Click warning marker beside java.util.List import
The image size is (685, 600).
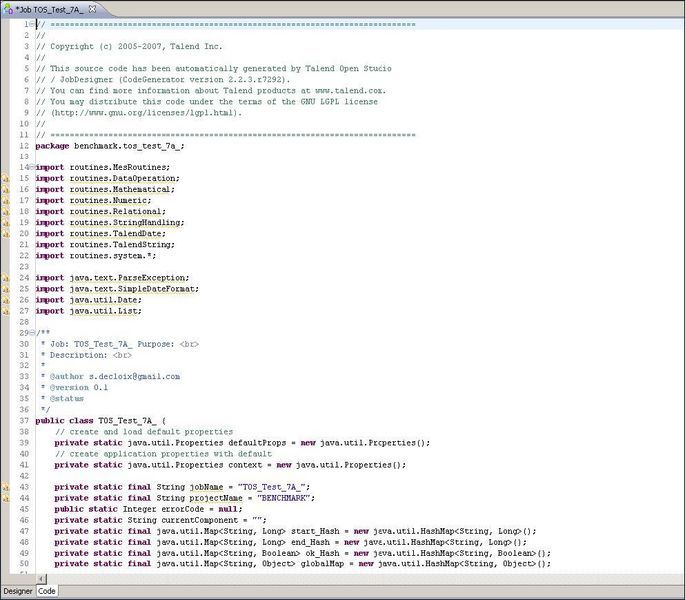tap(4, 310)
